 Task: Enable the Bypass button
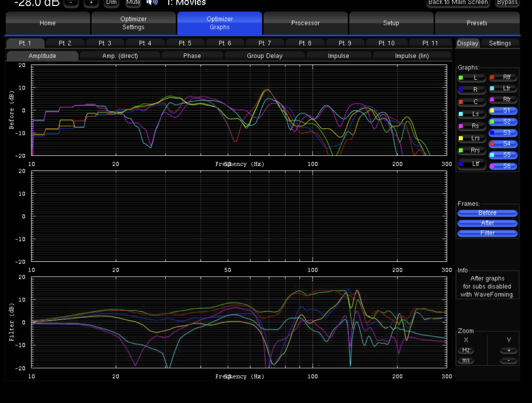coord(507,3)
